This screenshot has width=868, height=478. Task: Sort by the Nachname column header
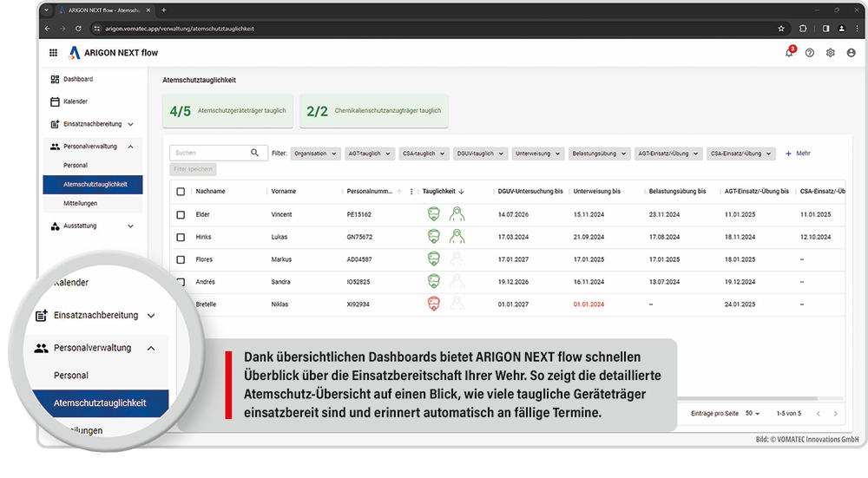pyautogui.click(x=210, y=192)
